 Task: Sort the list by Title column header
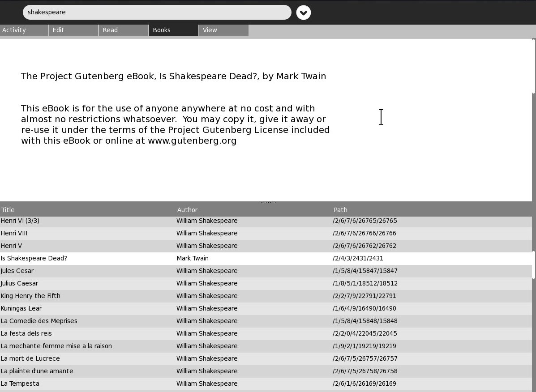coord(8,210)
